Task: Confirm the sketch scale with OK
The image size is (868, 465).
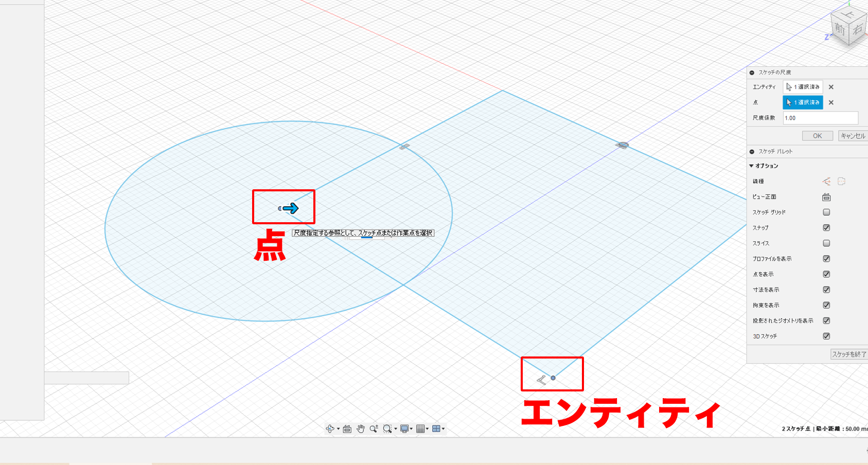Action: point(818,136)
